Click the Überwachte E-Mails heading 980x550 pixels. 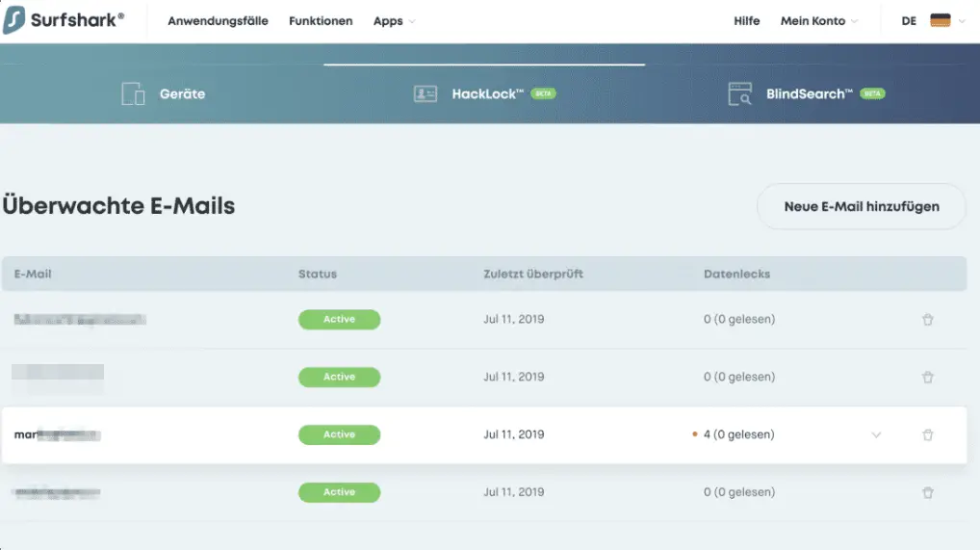(x=118, y=206)
